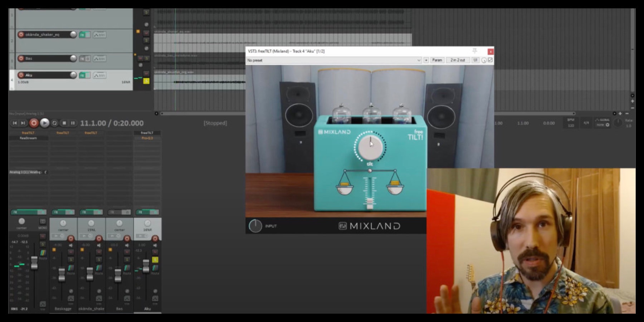This screenshot has width=644, height=322.
Task: Toggle the transport repeat loop button
Action: point(54,123)
